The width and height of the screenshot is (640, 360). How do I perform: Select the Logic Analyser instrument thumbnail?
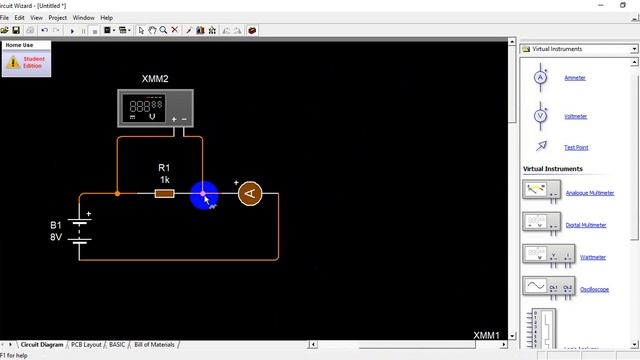point(542,329)
